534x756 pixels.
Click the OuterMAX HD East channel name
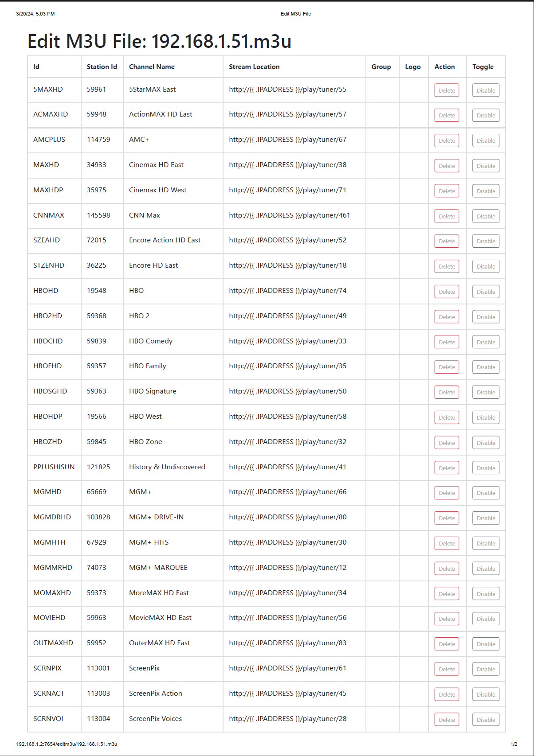159,643
